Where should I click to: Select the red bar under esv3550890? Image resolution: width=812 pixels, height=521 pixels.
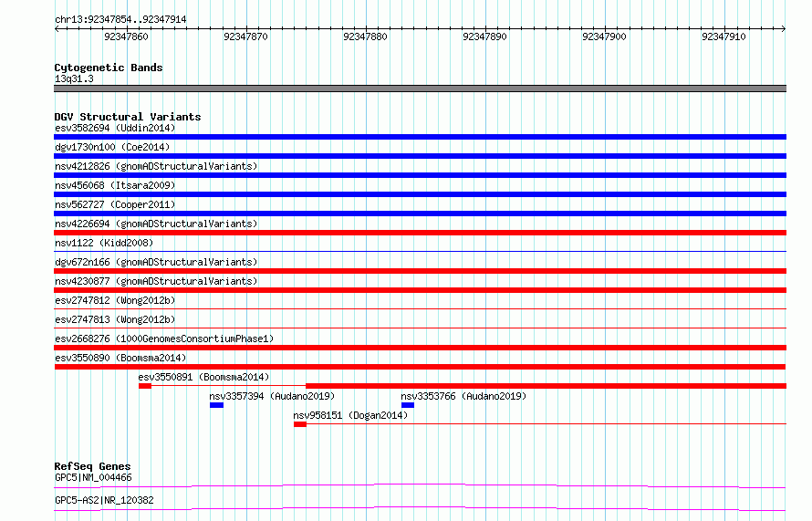[420, 367]
